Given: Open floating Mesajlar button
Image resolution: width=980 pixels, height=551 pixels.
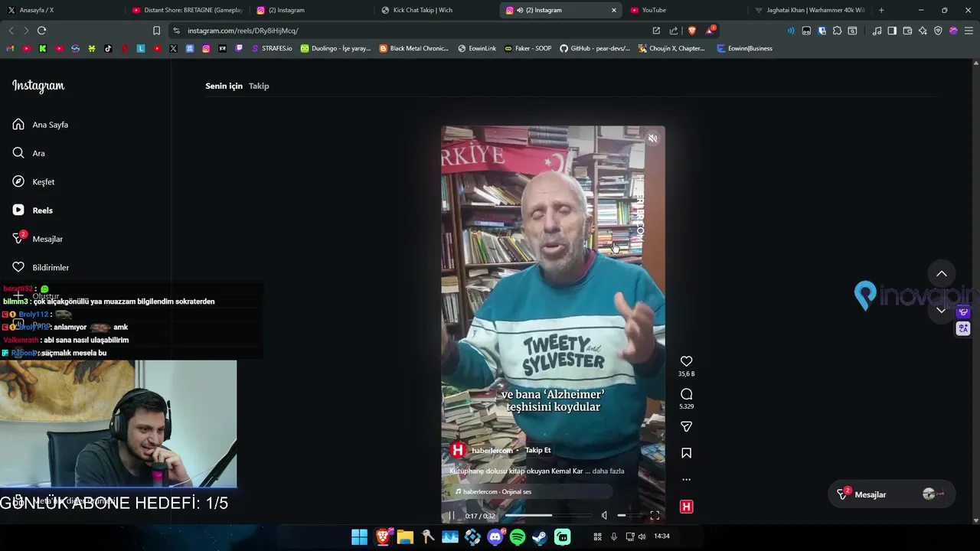Looking at the screenshot, I should 890,494.
